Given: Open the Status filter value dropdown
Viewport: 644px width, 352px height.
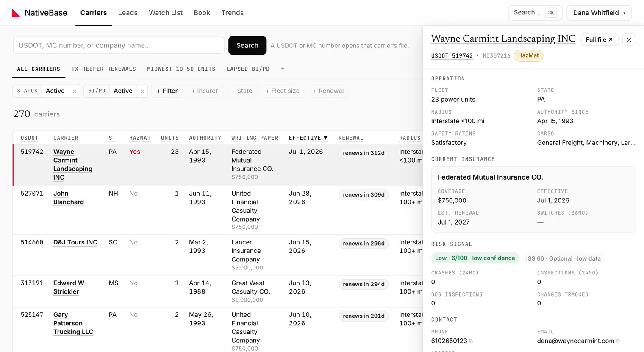Looking at the screenshot, I should (55, 91).
